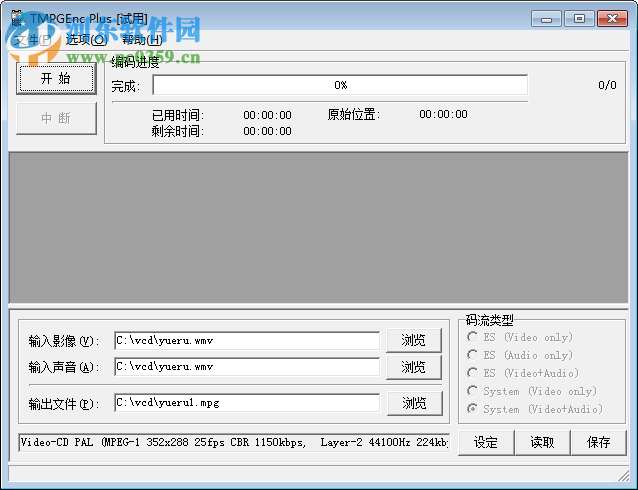Open the 文件(F) menu
The image size is (638, 490).
[x=33, y=40]
